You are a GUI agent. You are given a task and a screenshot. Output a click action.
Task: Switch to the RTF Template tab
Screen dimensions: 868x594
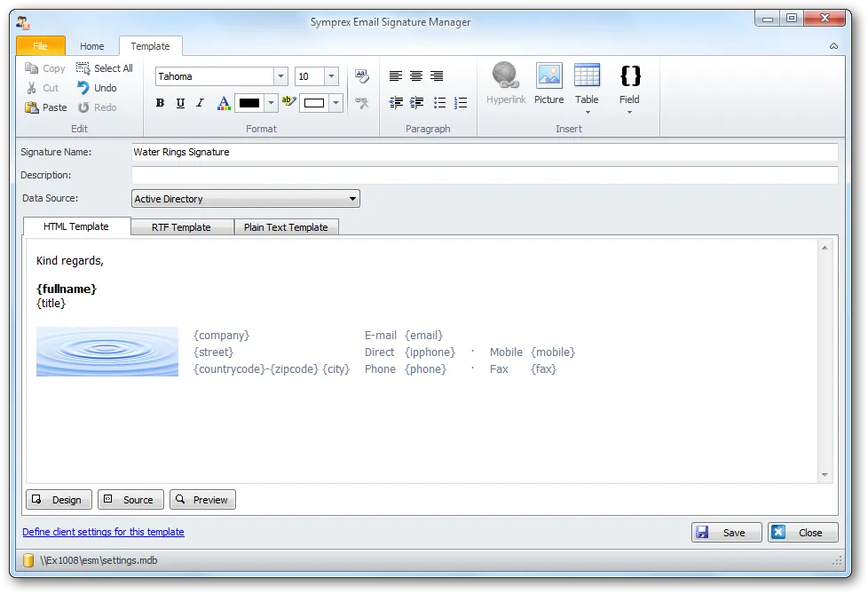(x=182, y=227)
